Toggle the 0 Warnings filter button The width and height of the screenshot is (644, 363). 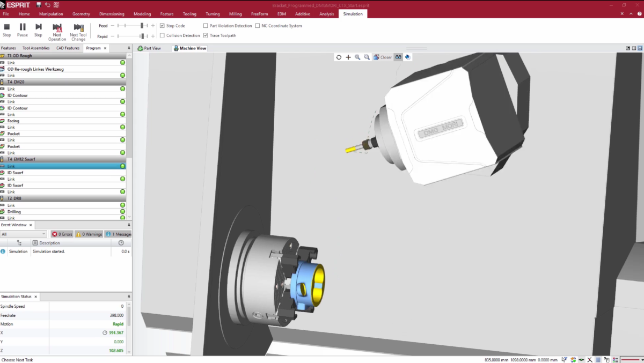(x=89, y=234)
